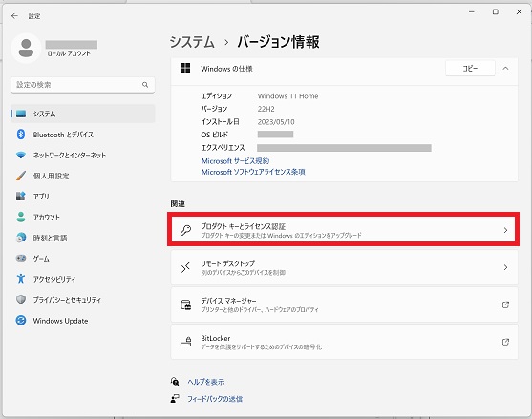This screenshot has width=532, height=419.
Task: Open Microsoft ソフトウェアライセンス条項 link
Action: pyautogui.click(x=253, y=172)
